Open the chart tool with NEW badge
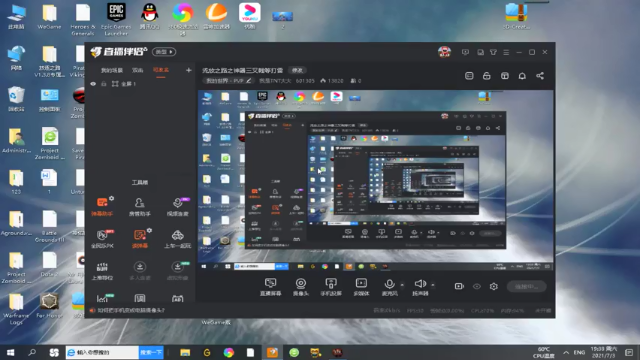 [x=103, y=298]
